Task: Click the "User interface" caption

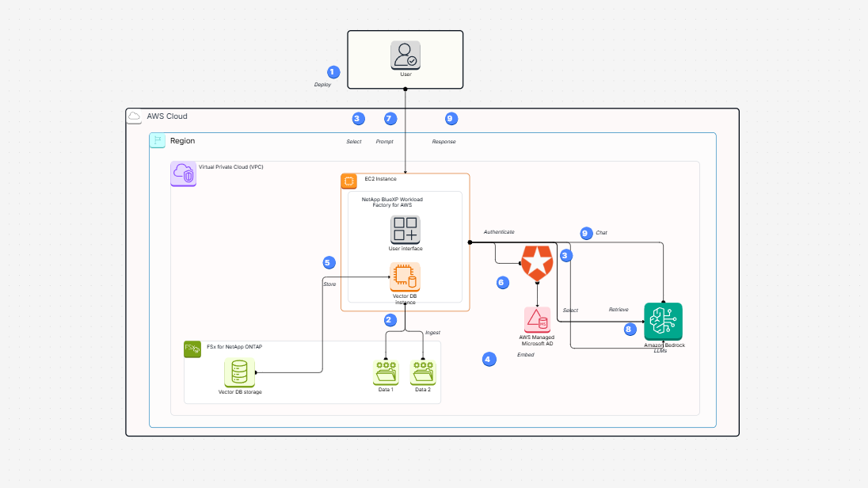Action: 405,249
